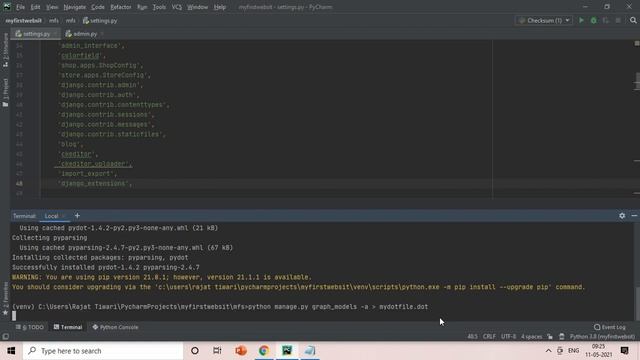Click the memory indicator icon in status bar

(562, 337)
